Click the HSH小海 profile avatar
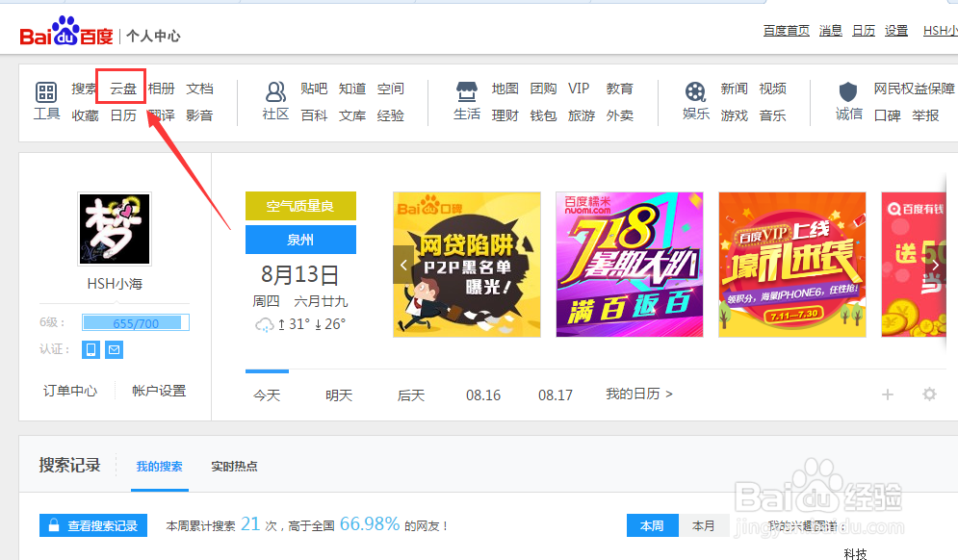The width and height of the screenshot is (958, 560). point(115,229)
